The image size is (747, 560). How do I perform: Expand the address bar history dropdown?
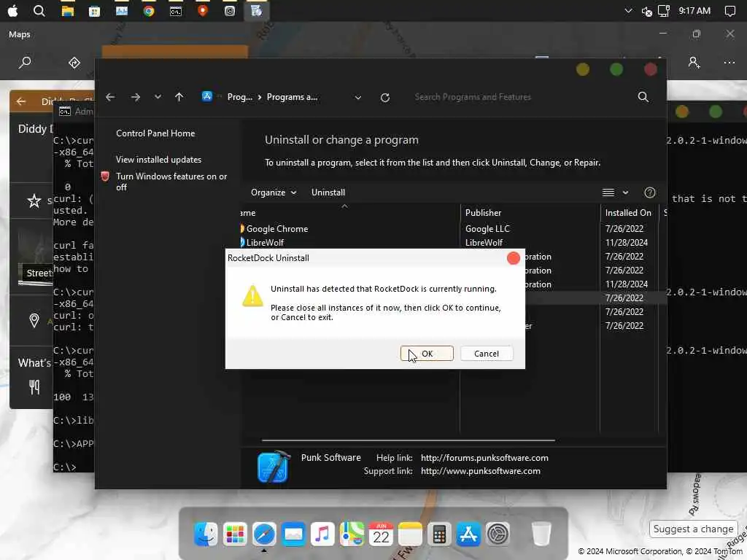(357, 98)
